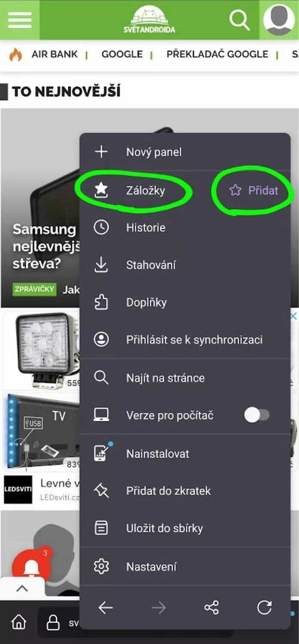Reload page with the refresh icon
The image size is (299, 644).
[264, 607]
